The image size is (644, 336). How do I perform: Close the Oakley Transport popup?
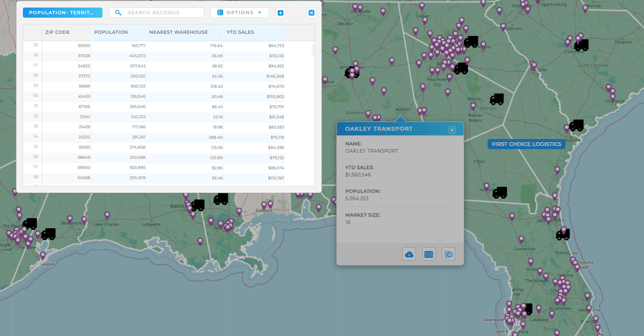[452, 129]
